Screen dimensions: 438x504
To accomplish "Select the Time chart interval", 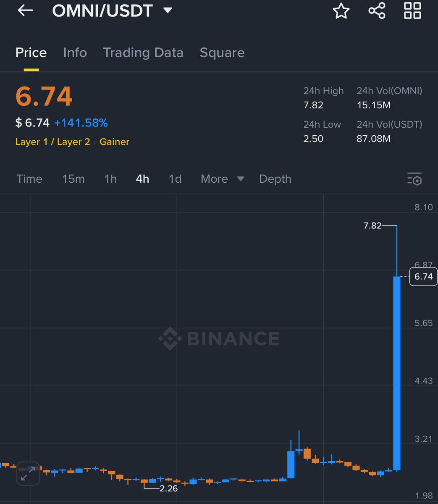I will click(x=29, y=179).
